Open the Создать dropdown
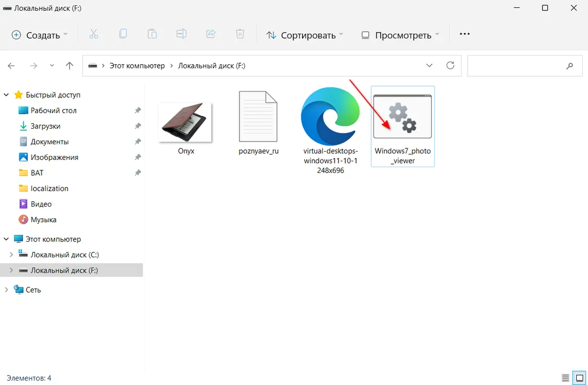 click(40, 35)
